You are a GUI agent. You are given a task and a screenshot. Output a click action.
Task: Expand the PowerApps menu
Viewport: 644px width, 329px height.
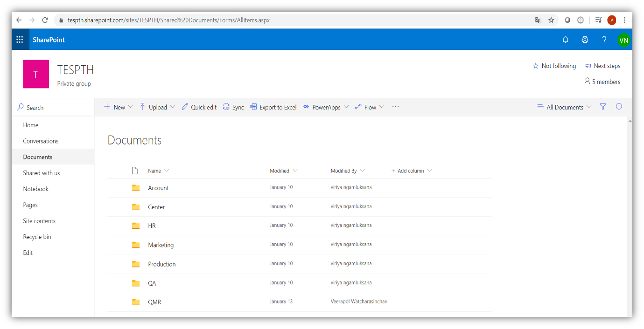pyautogui.click(x=326, y=107)
